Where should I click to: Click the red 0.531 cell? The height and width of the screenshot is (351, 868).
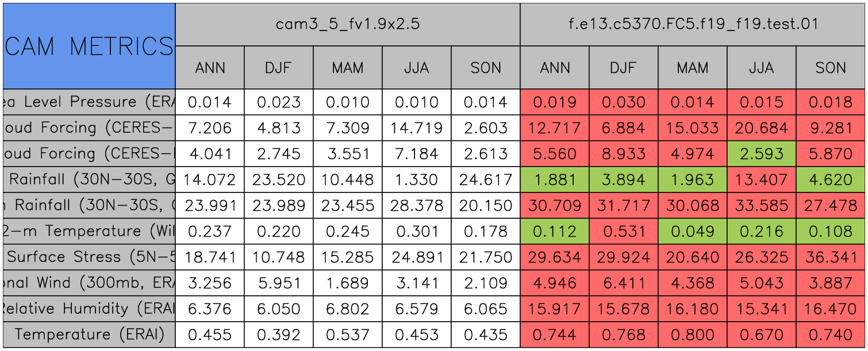coord(623,232)
